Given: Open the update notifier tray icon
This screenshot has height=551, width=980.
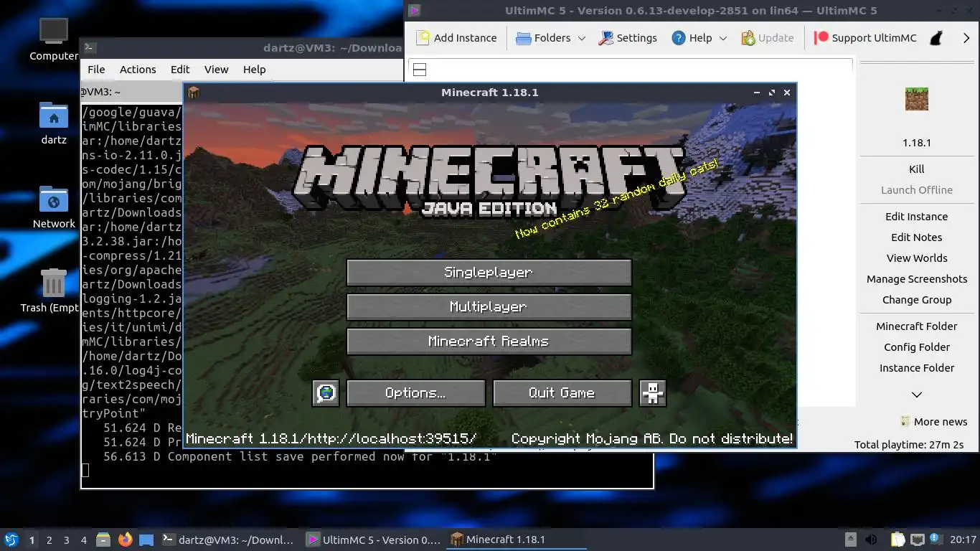Looking at the screenshot, I should click(936, 539).
